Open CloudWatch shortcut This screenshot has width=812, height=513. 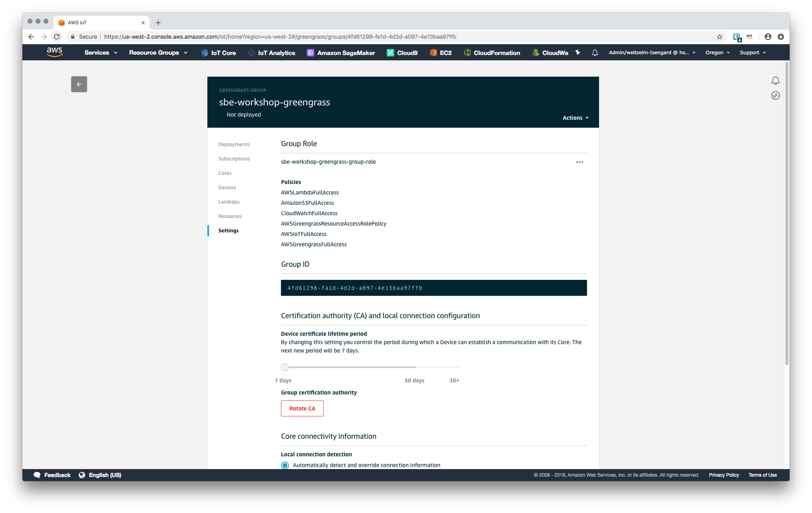550,53
